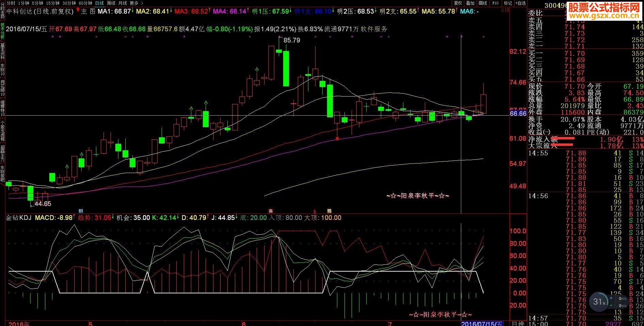Open 维赛特10 sidebar tab
644x326 pixels.
(x=2, y=108)
